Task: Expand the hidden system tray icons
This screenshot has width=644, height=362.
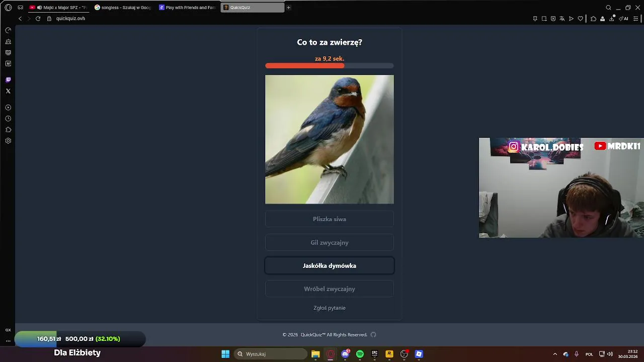Action: coord(555,354)
